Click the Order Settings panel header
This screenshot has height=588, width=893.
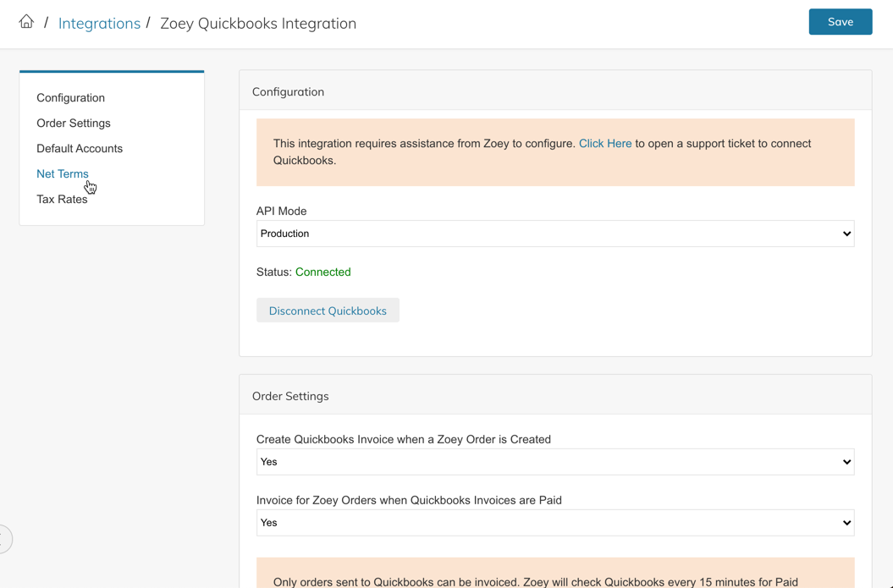pos(555,395)
